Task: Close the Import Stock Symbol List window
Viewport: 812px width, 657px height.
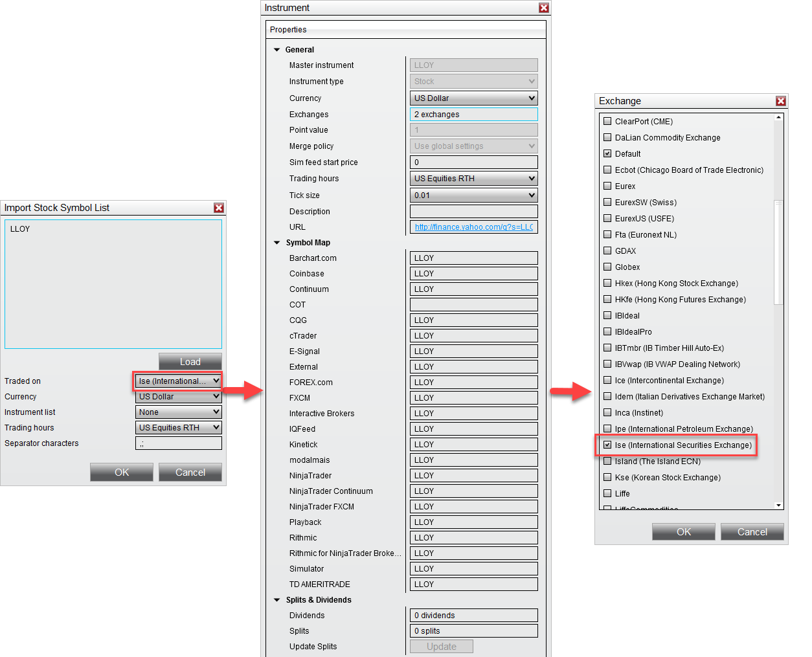Action: tap(219, 208)
